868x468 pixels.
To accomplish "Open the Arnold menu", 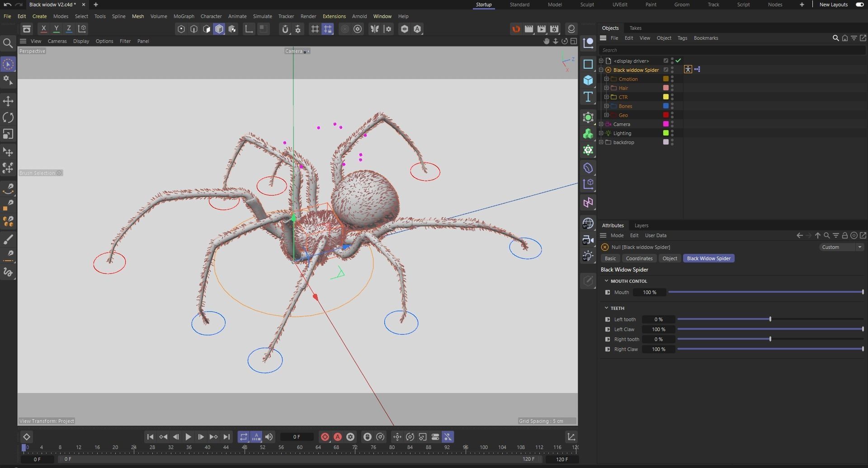I will click(359, 16).
